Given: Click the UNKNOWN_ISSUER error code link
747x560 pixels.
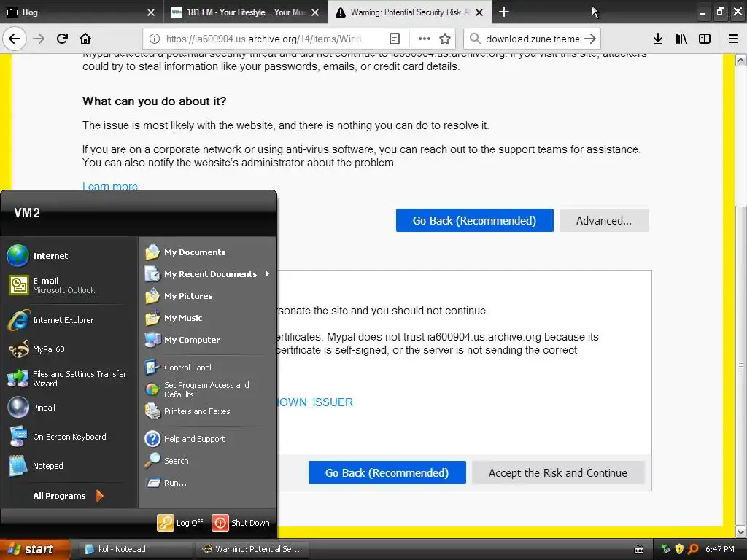Looking at the screenshot, I should (315, 402).
